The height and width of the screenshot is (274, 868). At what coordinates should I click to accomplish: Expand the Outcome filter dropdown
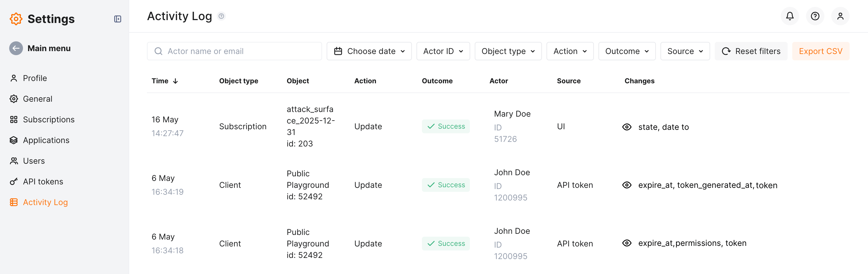pyautogui.click(x=626, y=51)
